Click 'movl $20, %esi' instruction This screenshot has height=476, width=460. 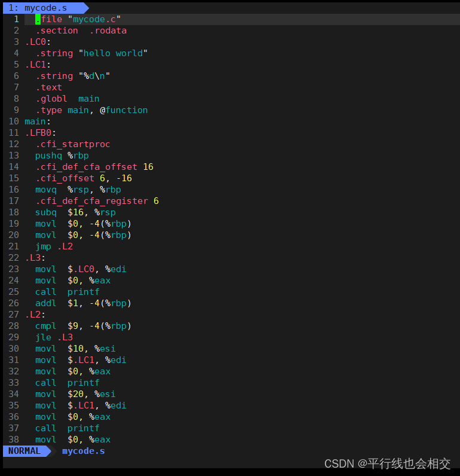coord(75,394)
